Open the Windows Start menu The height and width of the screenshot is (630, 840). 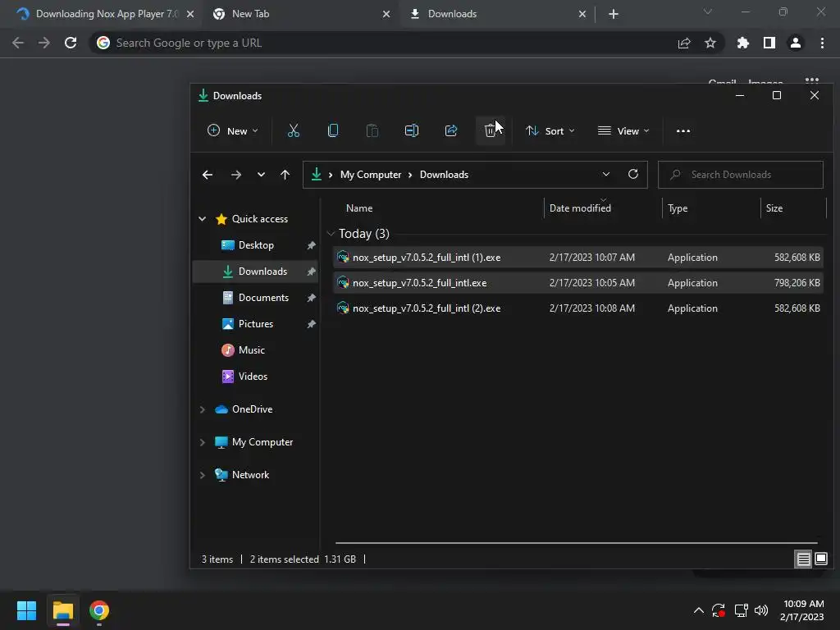coord(26,610)
